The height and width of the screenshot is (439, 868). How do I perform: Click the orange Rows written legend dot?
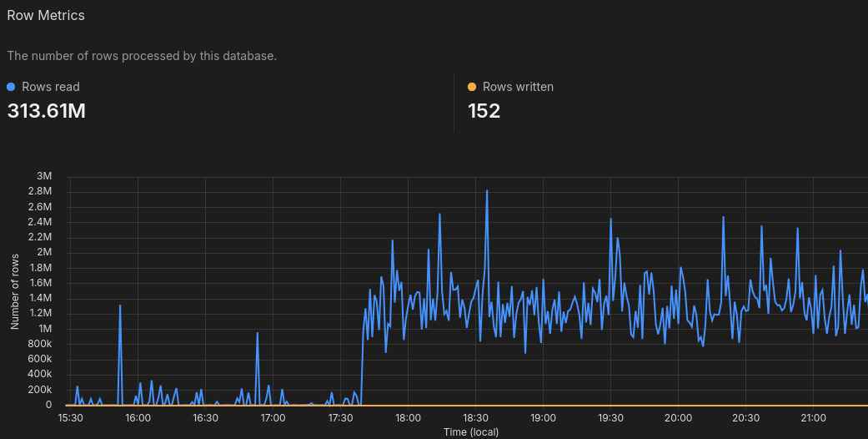point(472,87)
